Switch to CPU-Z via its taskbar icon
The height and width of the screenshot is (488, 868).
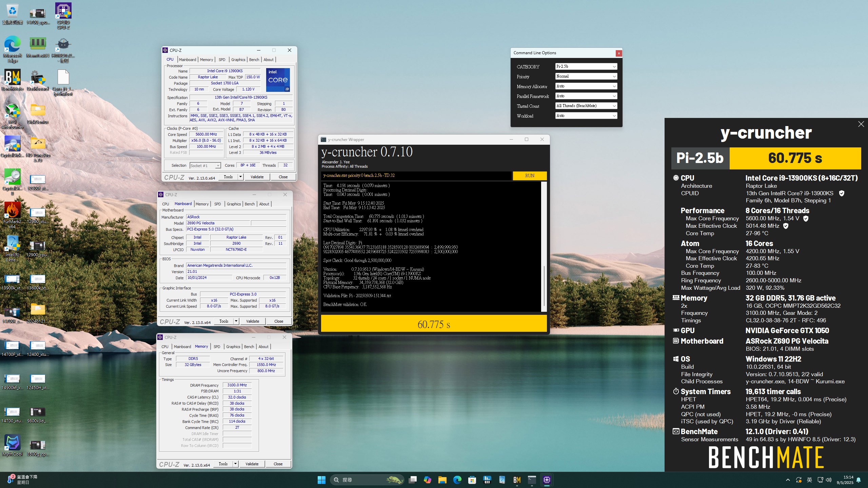pos(547,480)
